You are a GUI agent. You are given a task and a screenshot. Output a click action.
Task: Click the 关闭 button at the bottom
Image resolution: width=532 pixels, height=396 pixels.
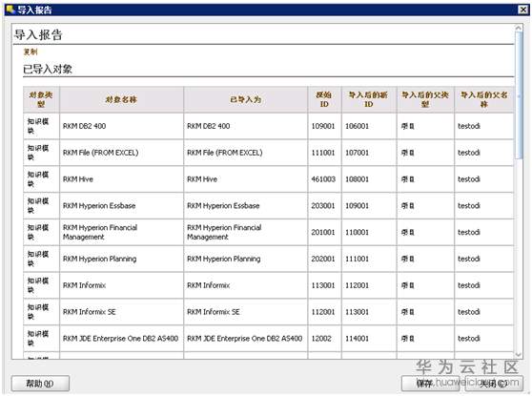point(494,384)
